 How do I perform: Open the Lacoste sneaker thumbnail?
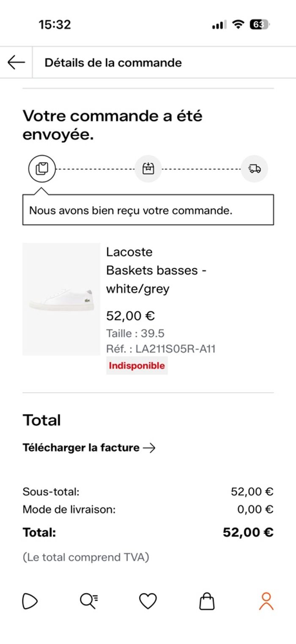(61, 299)
